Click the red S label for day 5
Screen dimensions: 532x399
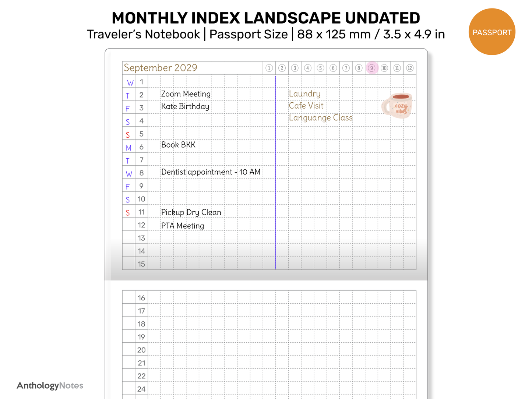[x=128, y=135]
